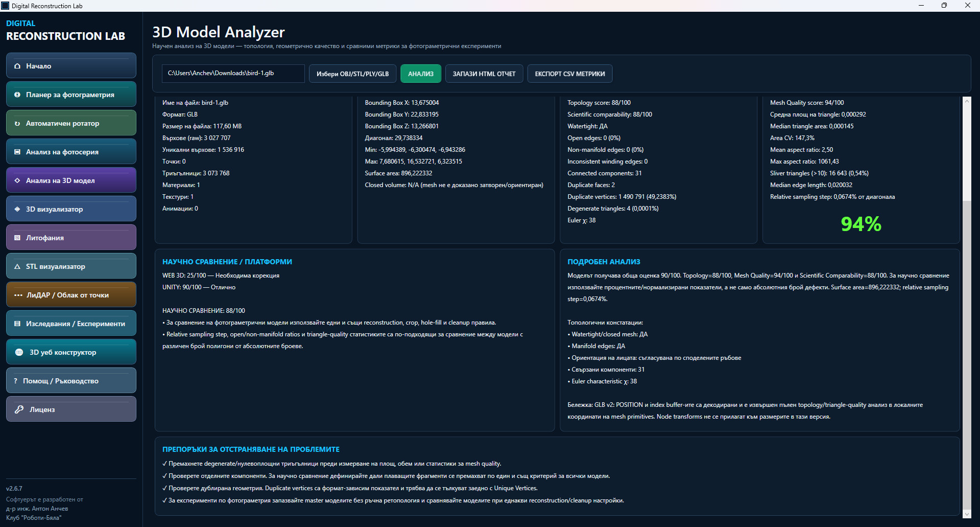980x527 pixels.
Task: Go to Автоматичен ротатор page
Action: [x=71, y=123]
